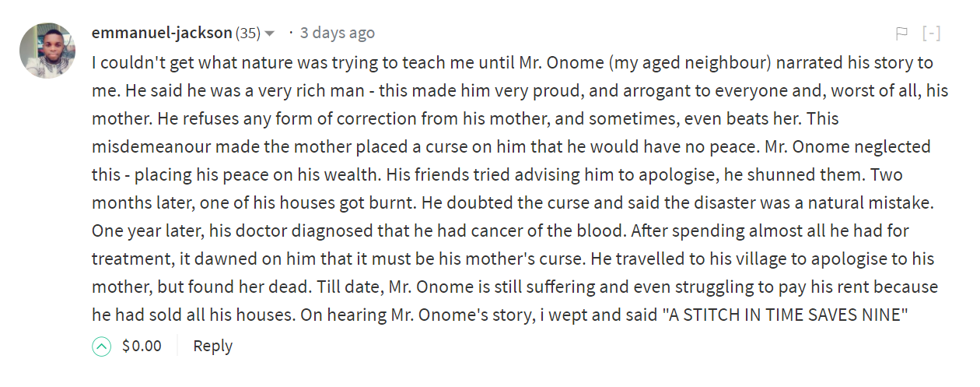Reply to this comment
This screenshot has height=387, width=980.
click(x=212, y=346)
